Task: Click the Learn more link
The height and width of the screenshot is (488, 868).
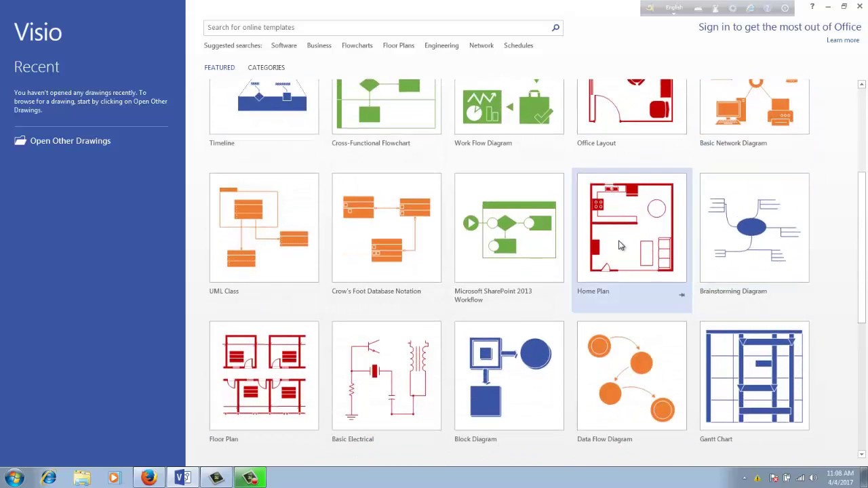Action: (843, 40)
